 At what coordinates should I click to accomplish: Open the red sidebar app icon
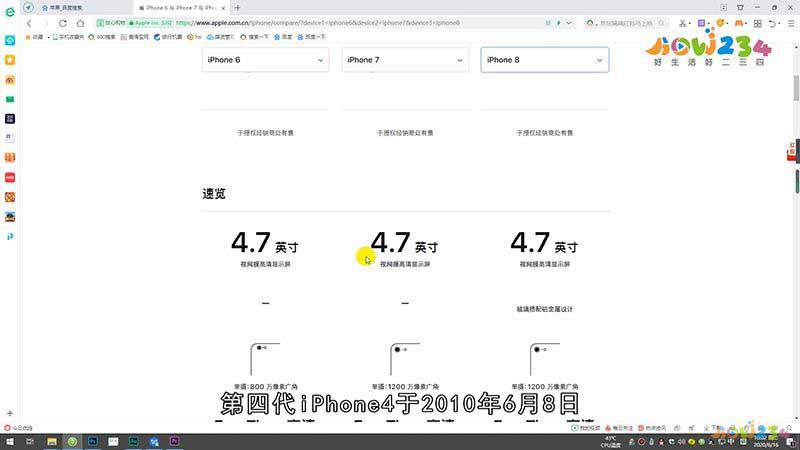pos(10,177)
